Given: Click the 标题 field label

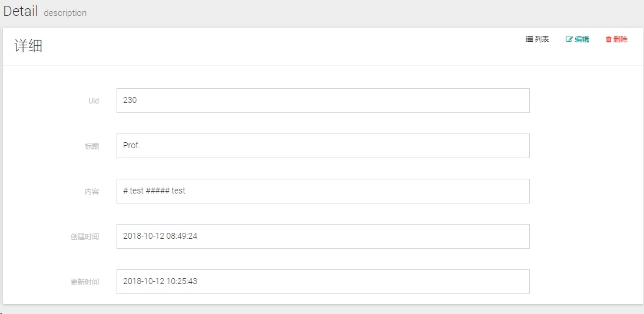Looking at the screenshot, I should 92,146.
